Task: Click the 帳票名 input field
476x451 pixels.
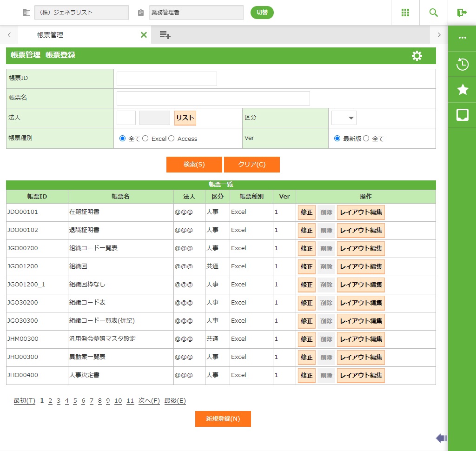Action: pos(213,99)
